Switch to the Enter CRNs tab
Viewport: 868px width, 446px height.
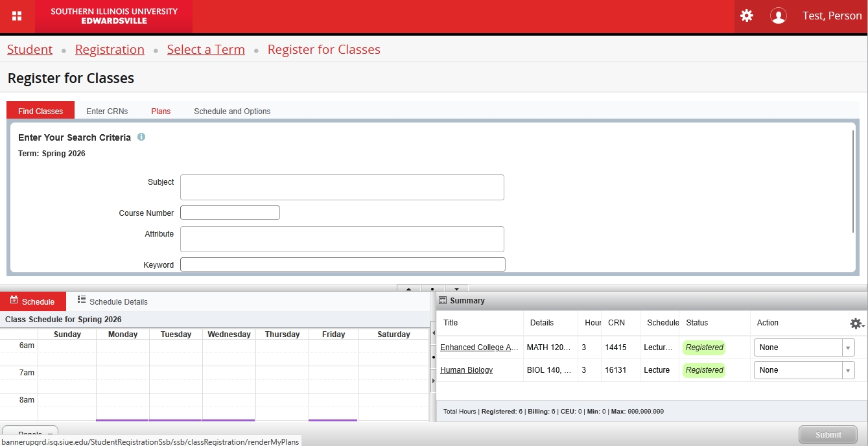(x=107, y=111)
